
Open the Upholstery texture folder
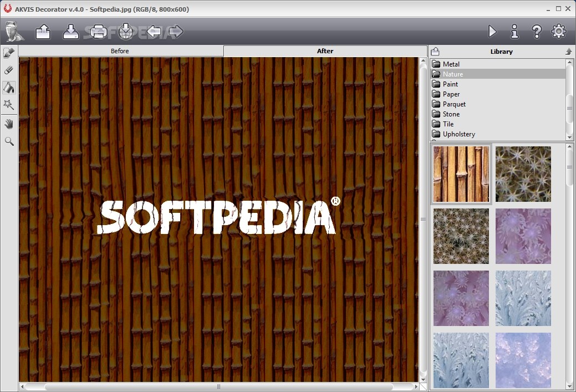[x=498, y=134]
